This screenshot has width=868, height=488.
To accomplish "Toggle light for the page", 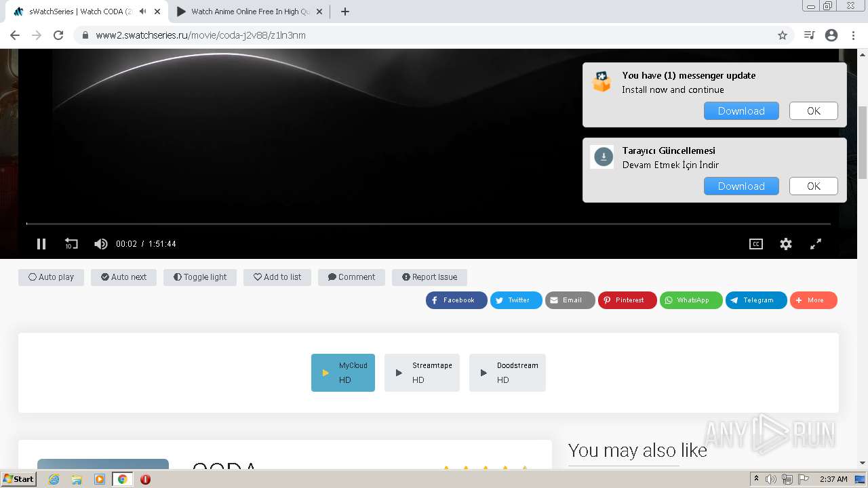I will click(200, 277).
